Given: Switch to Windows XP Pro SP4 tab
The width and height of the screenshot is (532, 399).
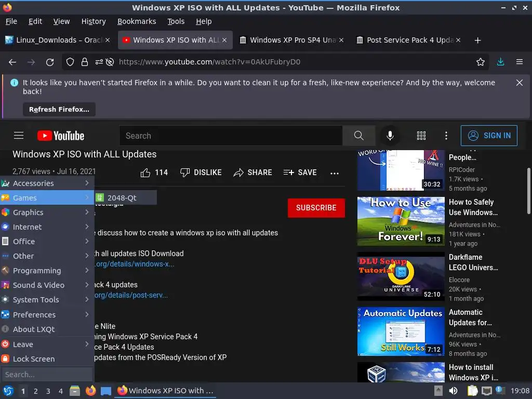Looking at the screenshot, I should pos(291,40).
